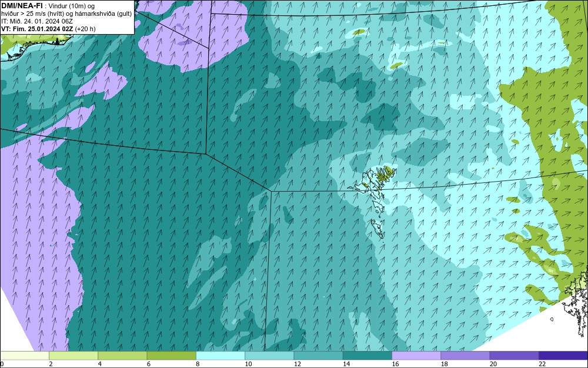Viewport: 588px width, 368px height.
Task: Click the 14–16 m/s dark teal legend swatch
Action: tap(367, 356)
